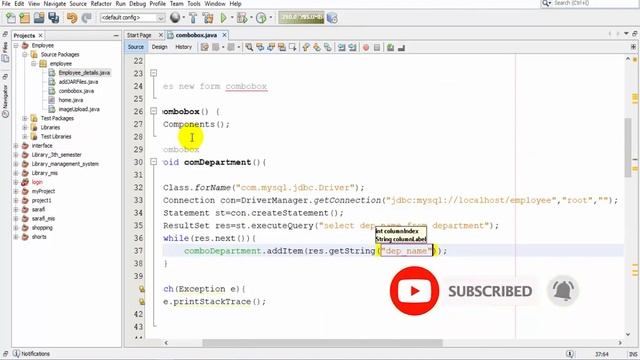Collapse the Source Packages node

25,54
